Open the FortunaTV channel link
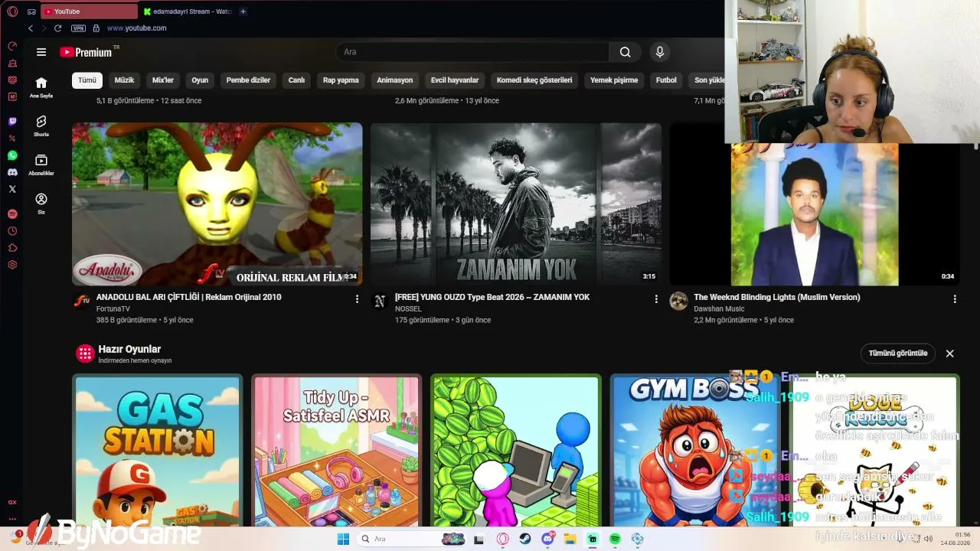Screen dimensions: 980x551 [x=113, y=309]
